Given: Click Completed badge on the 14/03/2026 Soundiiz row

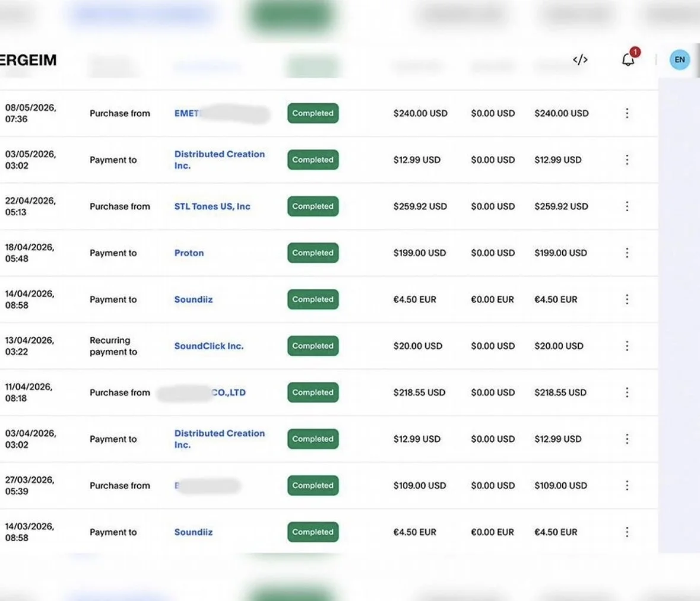Looking at the screenshot, I should pyautogui.click(x=313, y=532).
